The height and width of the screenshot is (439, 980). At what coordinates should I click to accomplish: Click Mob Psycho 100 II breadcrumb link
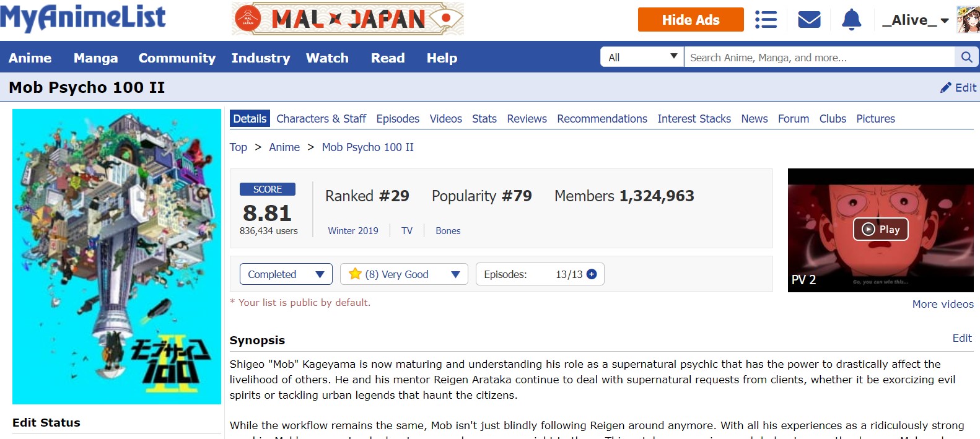(x=368, y=147)
